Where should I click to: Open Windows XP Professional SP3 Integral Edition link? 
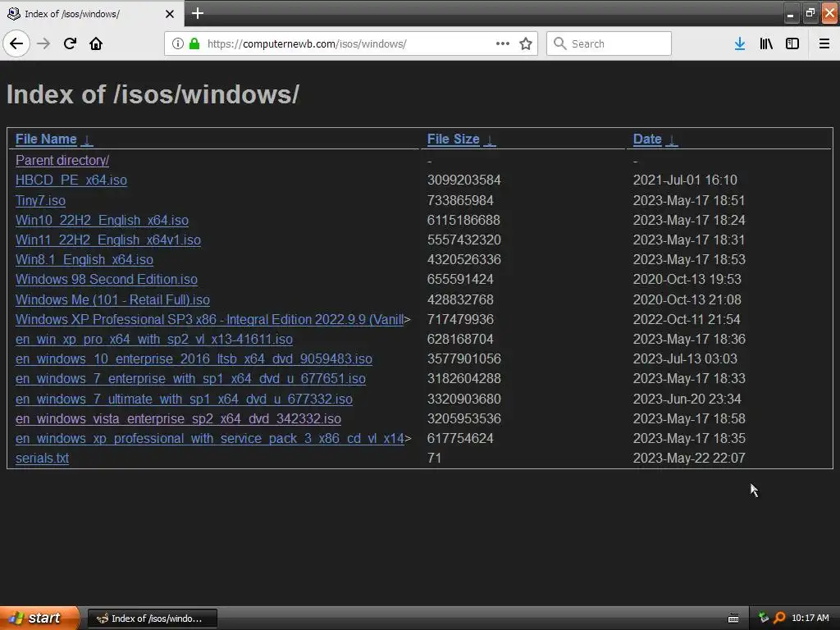pyautogui.click(x=209, y=319)
